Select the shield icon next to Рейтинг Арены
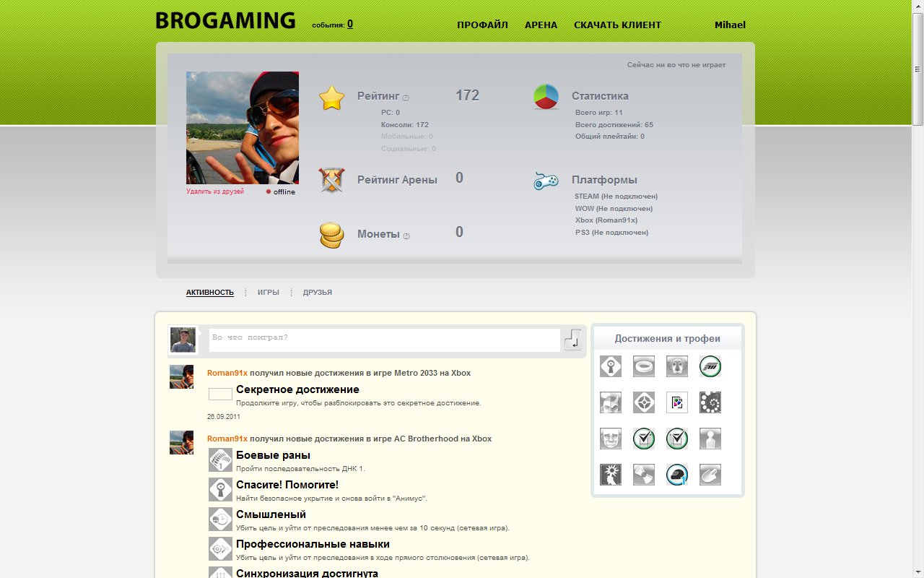 click(331, 179)
